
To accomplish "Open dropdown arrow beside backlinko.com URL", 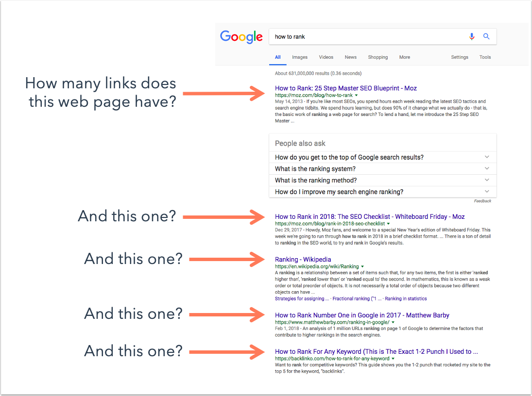I will coord(393,359).
